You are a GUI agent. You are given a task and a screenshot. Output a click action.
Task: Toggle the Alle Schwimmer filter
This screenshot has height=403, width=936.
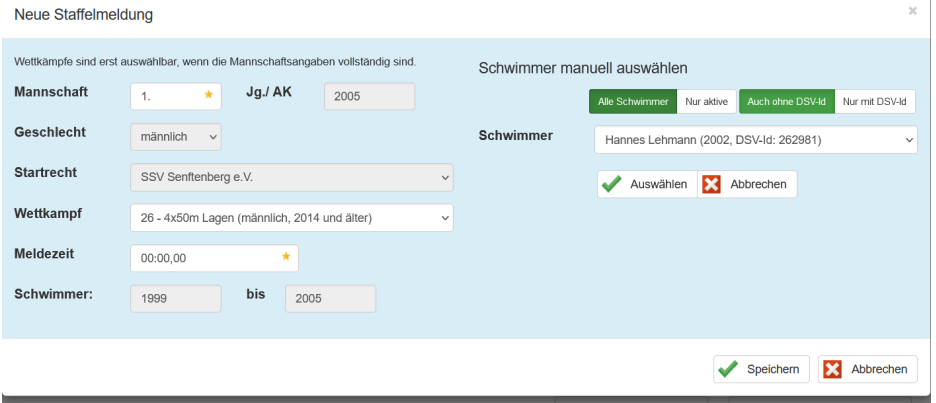[x=632, y=102]
